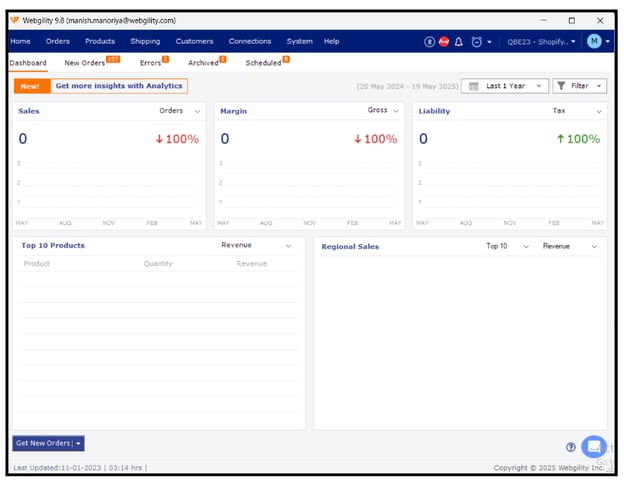Open the Connections menu

(x=249, y=42)
